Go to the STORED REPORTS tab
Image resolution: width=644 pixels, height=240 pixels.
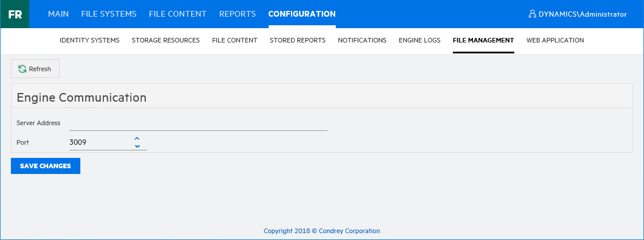click(x=297, y=41)
